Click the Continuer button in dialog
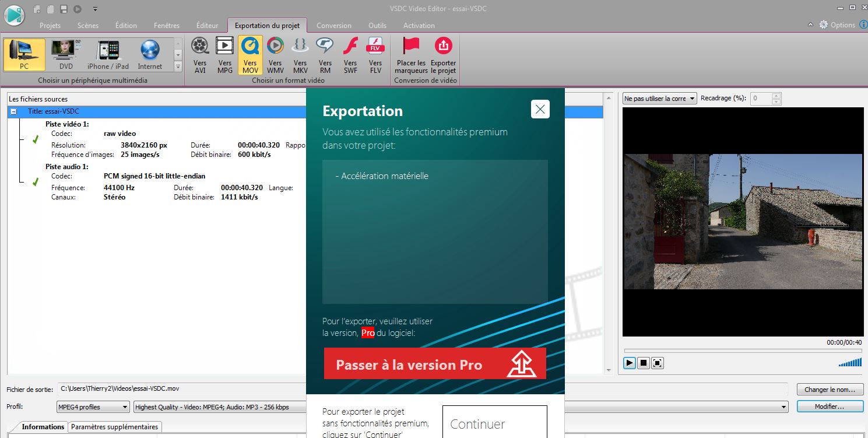This screenshot has height=438, width=868. tap(494, 423)
